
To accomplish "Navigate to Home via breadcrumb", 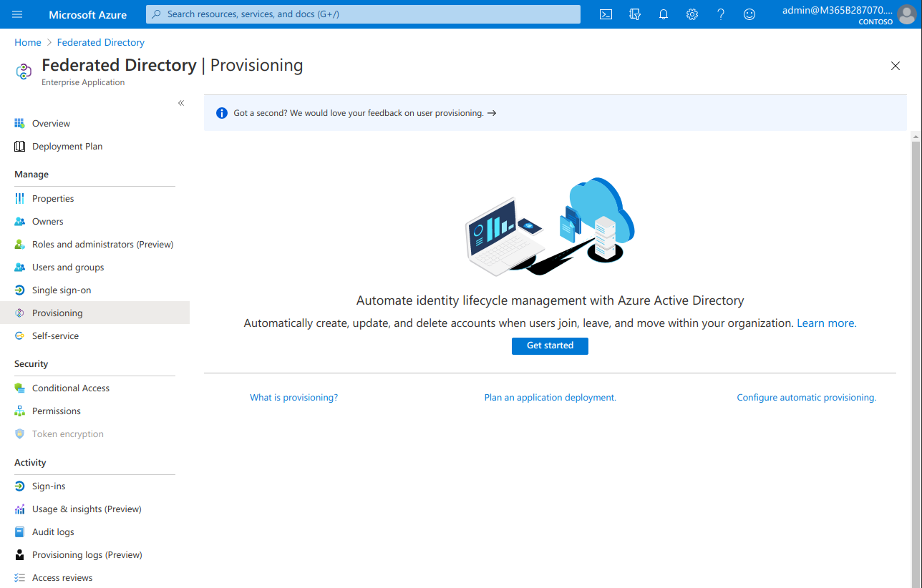I will coord(27,42).
